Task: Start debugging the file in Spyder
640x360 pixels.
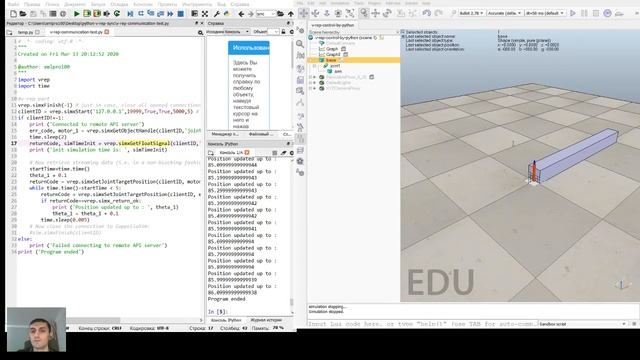Action: pyautogui.click(x=130, y=14)
